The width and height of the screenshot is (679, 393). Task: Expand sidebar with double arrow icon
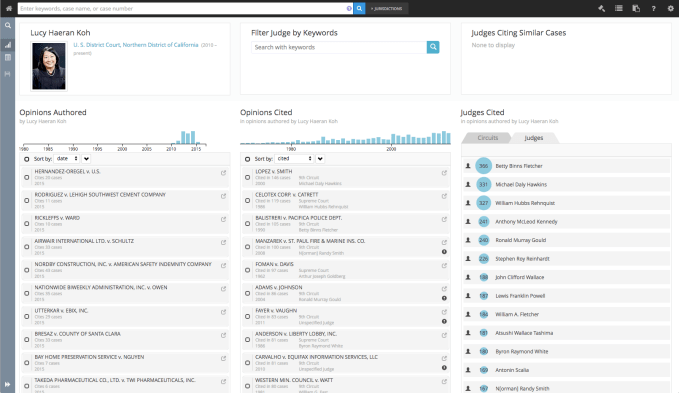point(7,384)
